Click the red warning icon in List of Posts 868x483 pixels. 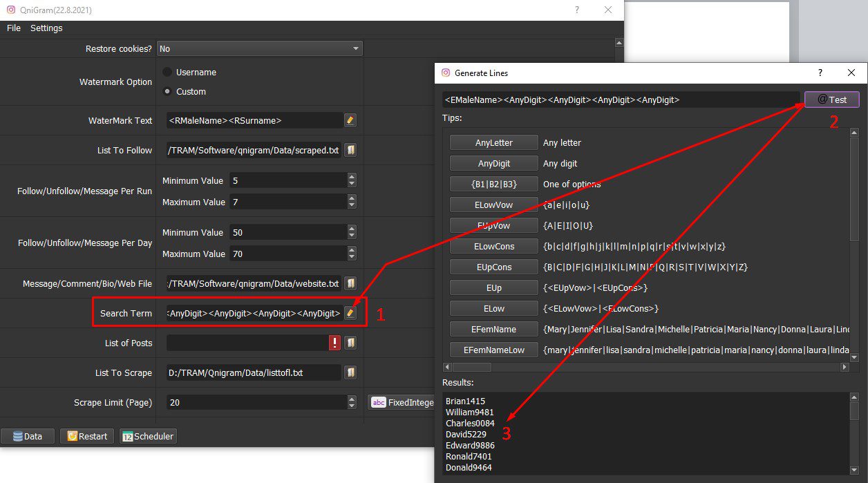[x=335, y=343]
